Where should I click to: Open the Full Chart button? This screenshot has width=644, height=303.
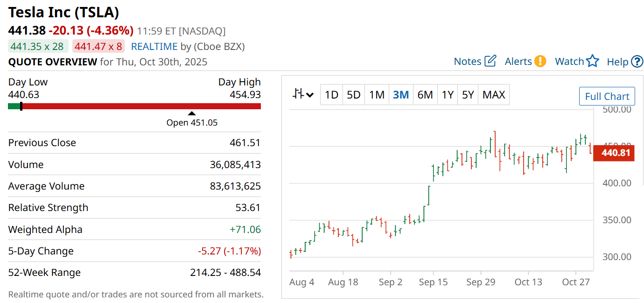[x=607, y=97]
